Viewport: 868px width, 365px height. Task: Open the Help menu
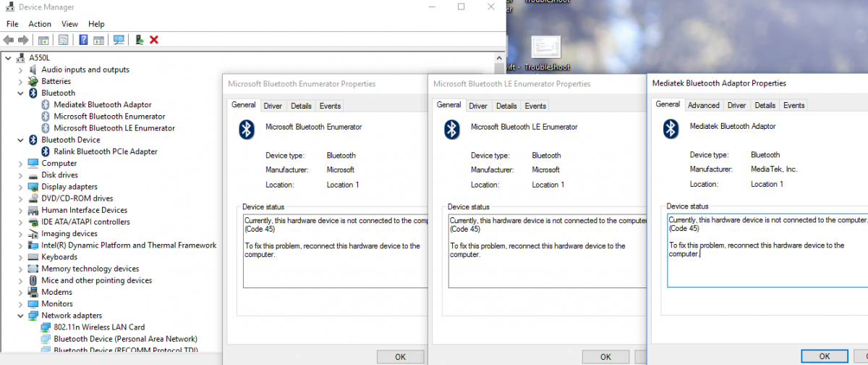click(96, 24)
